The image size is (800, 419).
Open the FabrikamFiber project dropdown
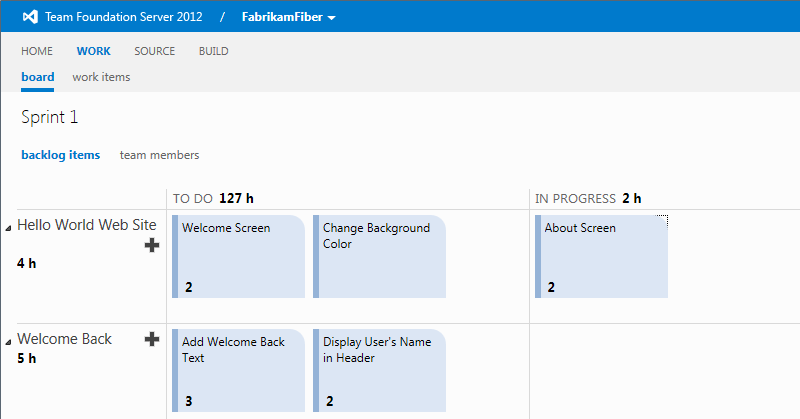coord(288,17)
